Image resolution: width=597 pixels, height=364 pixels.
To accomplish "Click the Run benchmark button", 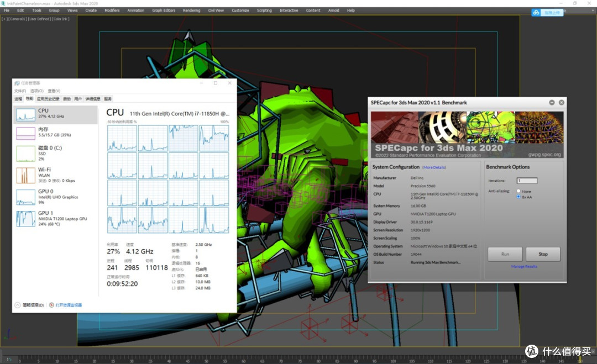I will [x=505, y=254].
